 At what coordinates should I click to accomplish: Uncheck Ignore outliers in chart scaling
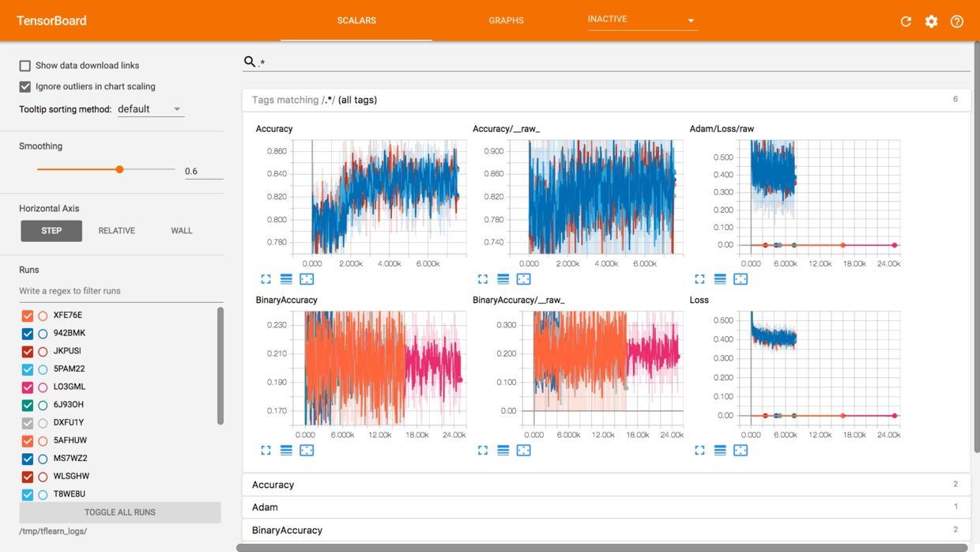coord(25,86)
